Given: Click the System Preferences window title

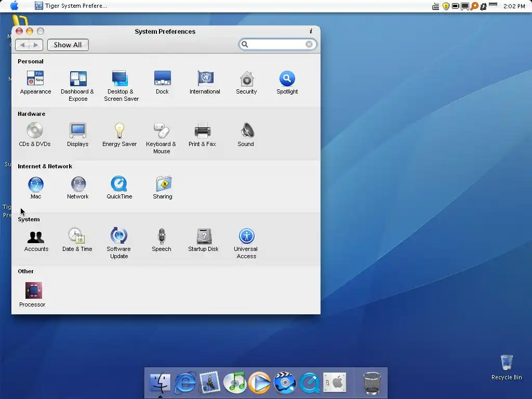Looking at the screenshot, I should coord(165,32).
